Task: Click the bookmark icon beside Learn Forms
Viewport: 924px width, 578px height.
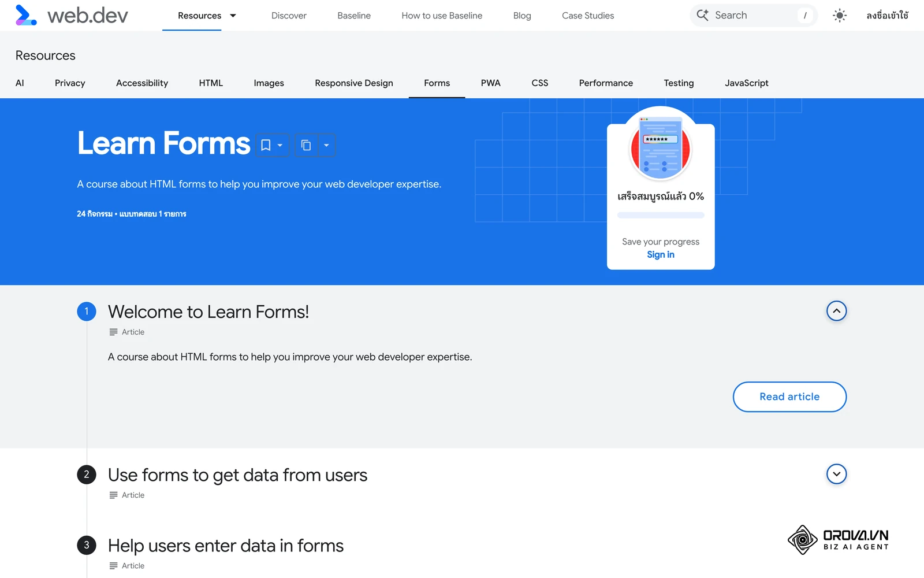Action: coord(266,145)
